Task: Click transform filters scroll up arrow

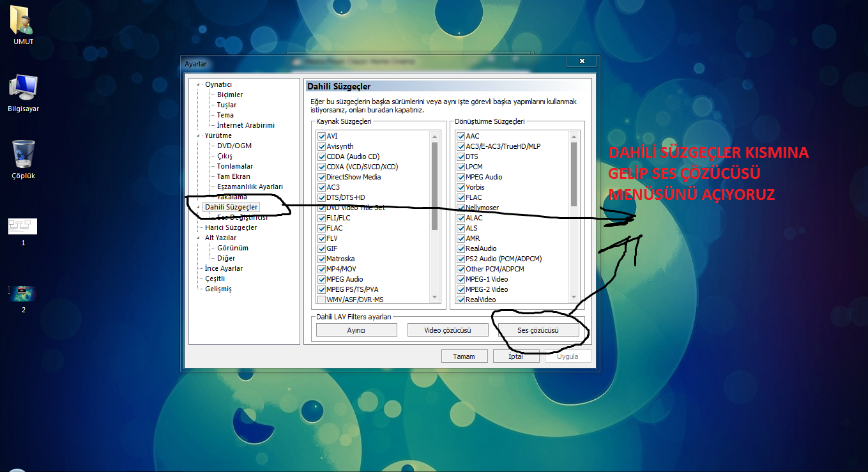Action: 574,136
